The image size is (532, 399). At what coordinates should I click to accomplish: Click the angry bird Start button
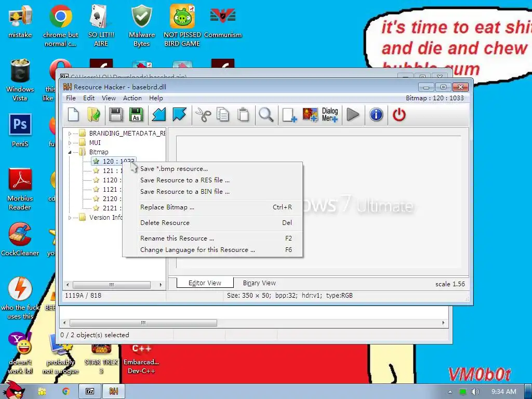point(14,390)
